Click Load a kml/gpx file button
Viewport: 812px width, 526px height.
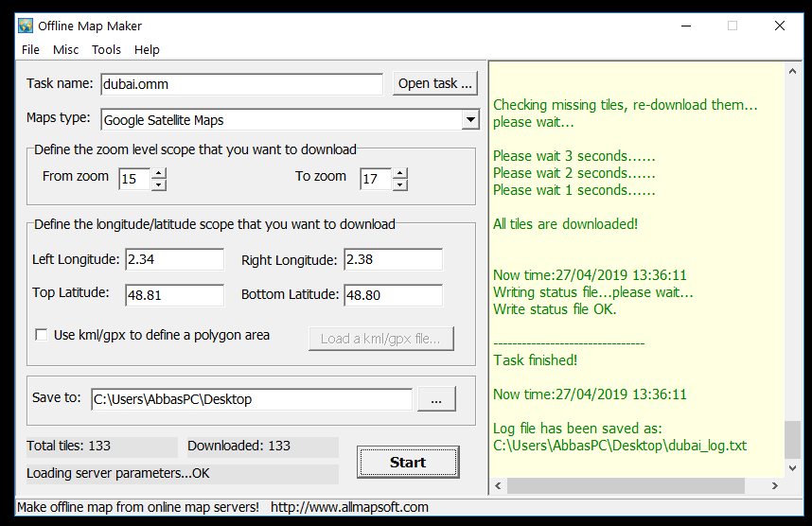point(381,339)
